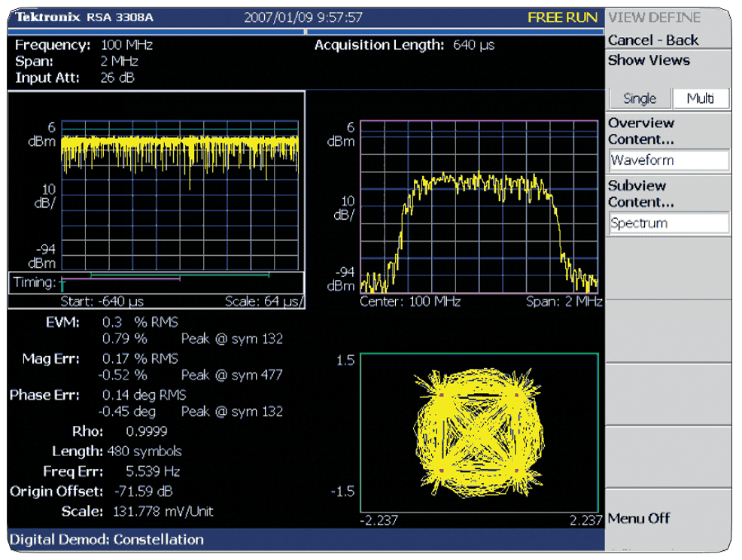Open Overview Content Waveform selector

[668, 160]
